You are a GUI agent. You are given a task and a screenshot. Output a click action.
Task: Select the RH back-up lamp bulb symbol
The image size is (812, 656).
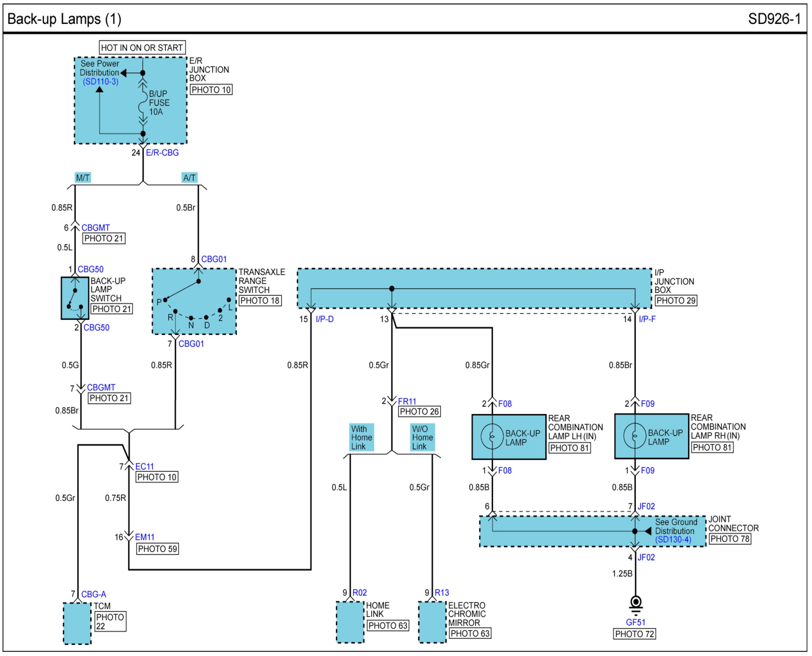pos(635,436)
